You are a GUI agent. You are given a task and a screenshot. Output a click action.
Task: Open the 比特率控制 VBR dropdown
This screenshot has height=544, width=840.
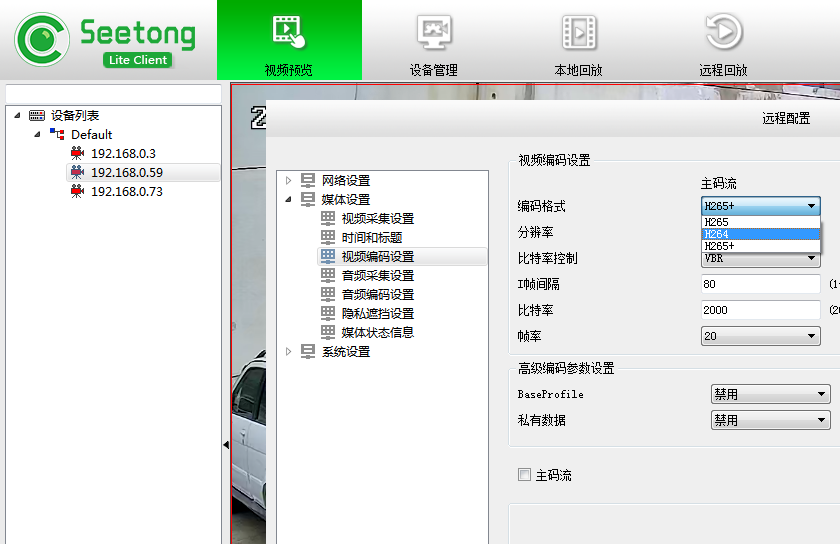[761, 259]
